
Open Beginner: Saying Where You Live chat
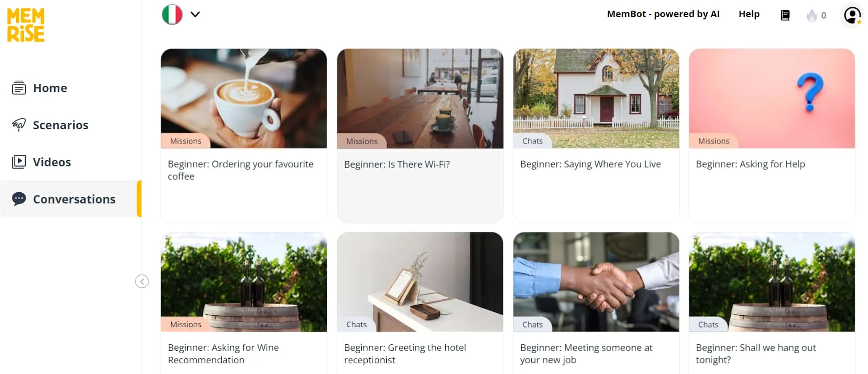596,135
